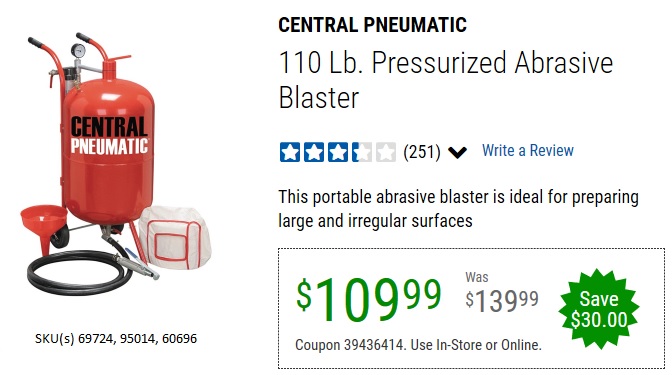Click the (251) review count
The height and width of the screenshot is (375, 672).
click(x=422, y=152)
